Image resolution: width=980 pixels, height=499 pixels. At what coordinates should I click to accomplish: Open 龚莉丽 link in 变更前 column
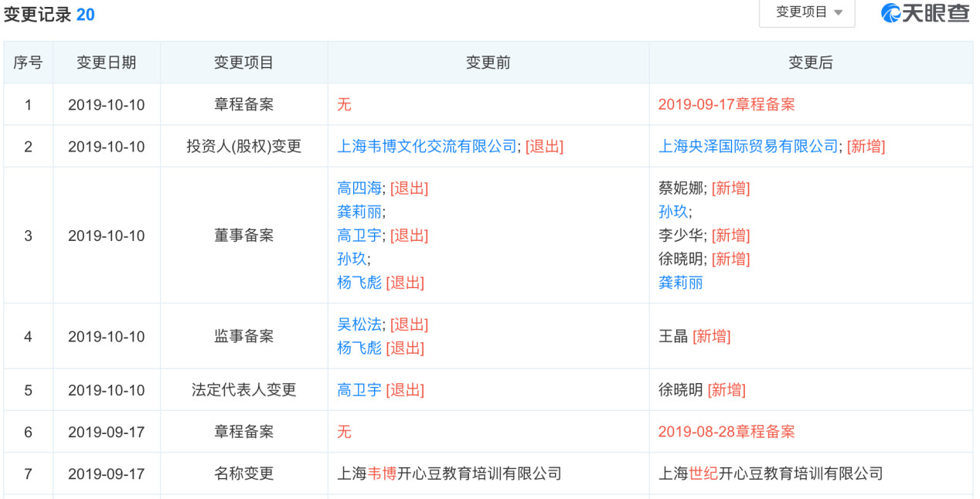pyautogui.click(x=359, y=212)
